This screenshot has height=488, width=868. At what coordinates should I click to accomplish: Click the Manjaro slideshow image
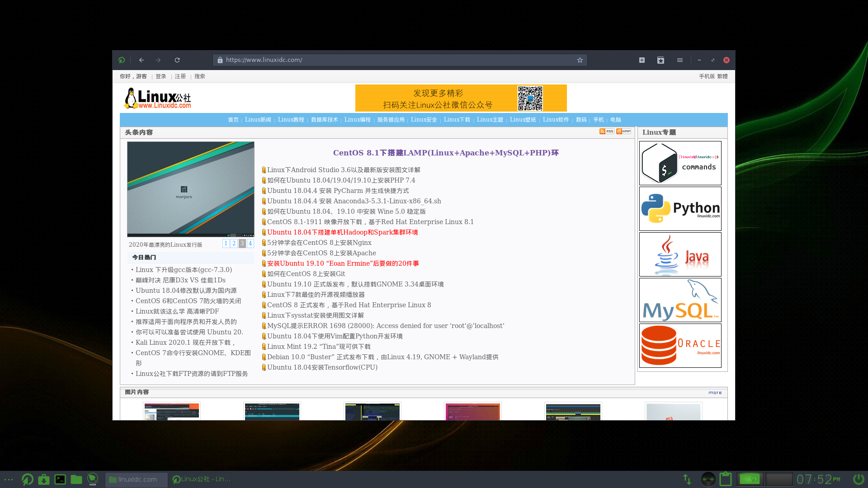[191, 189]
